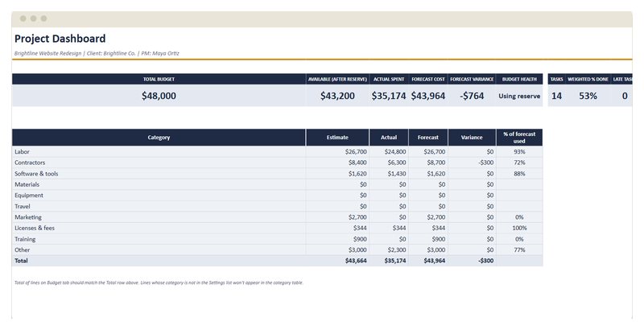Select the Other 77% cell

tap(519, 250)
